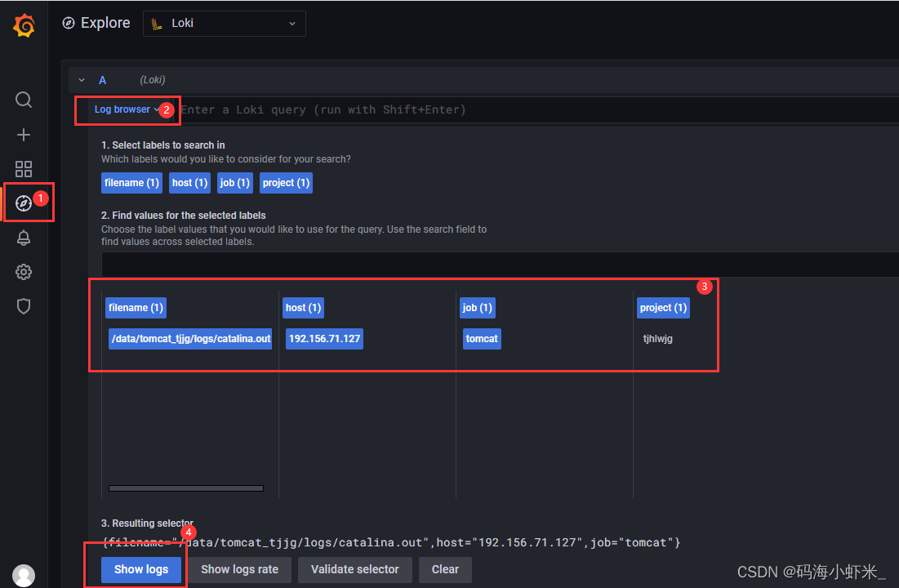Open the Explore compass icon in sidebar
This screenshot has height=588, width=899.
pos(24,203)
